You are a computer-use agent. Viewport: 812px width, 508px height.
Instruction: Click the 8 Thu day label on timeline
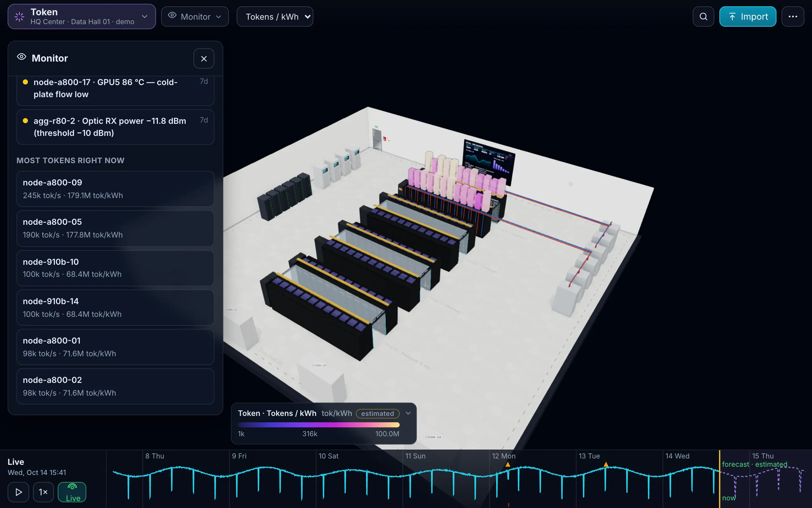tap(155, 456)
